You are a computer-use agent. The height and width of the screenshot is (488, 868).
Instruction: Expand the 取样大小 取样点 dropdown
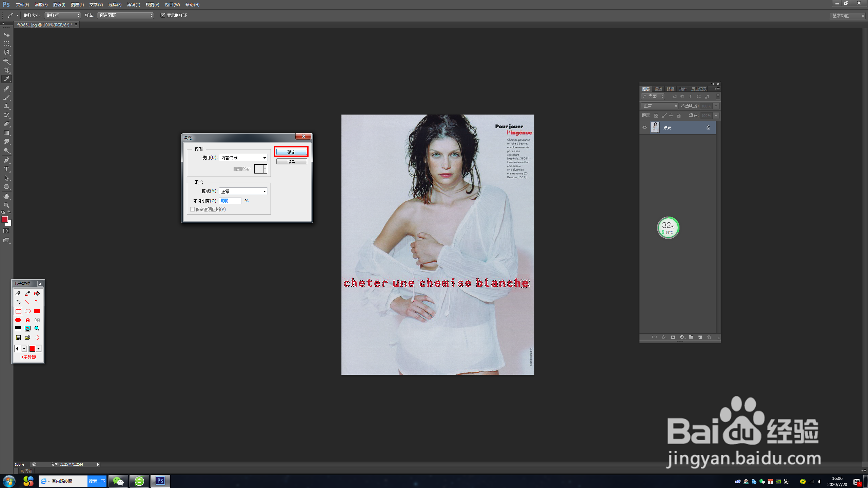click(63, 15)
